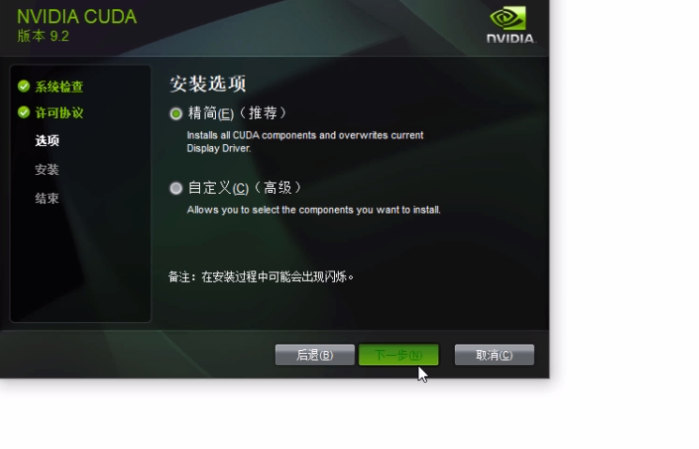Open the 许可协议 step in sidebar
Screen dimensions: 699x449
59,113
